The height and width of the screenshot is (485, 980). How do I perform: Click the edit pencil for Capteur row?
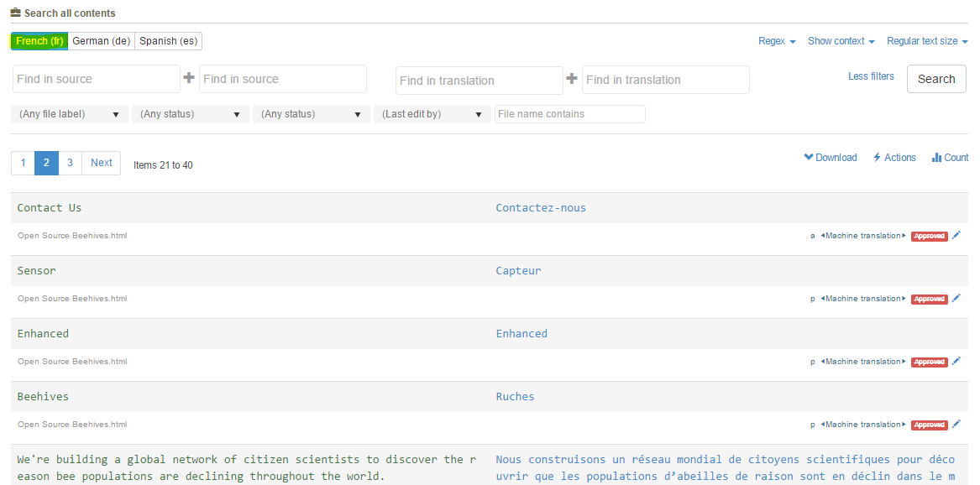point(956,299)
